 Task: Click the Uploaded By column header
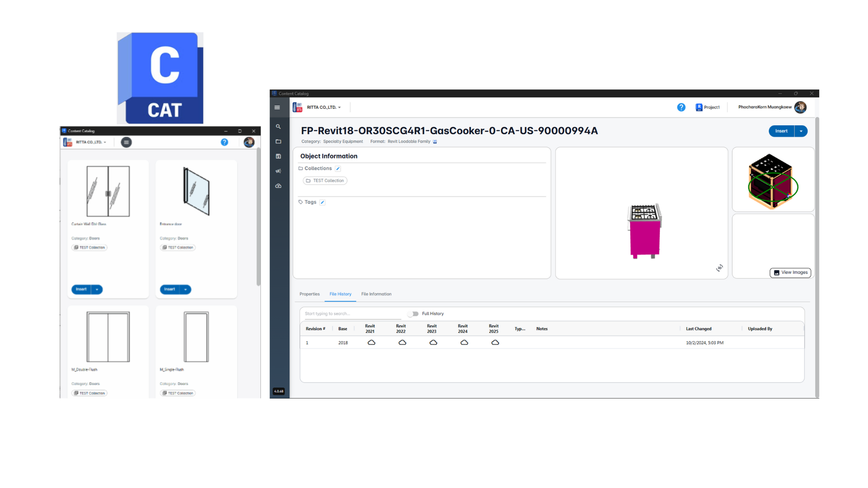coord(760,329)
